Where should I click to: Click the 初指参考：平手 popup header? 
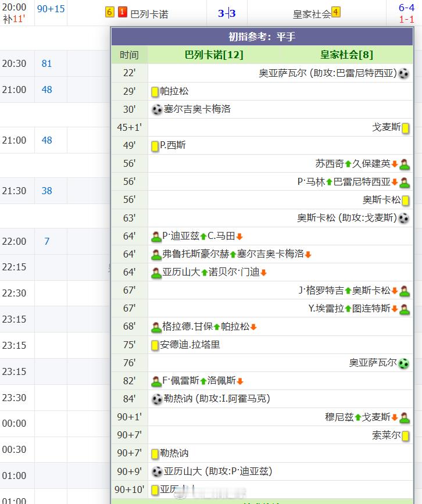click(x=262, y=37)
